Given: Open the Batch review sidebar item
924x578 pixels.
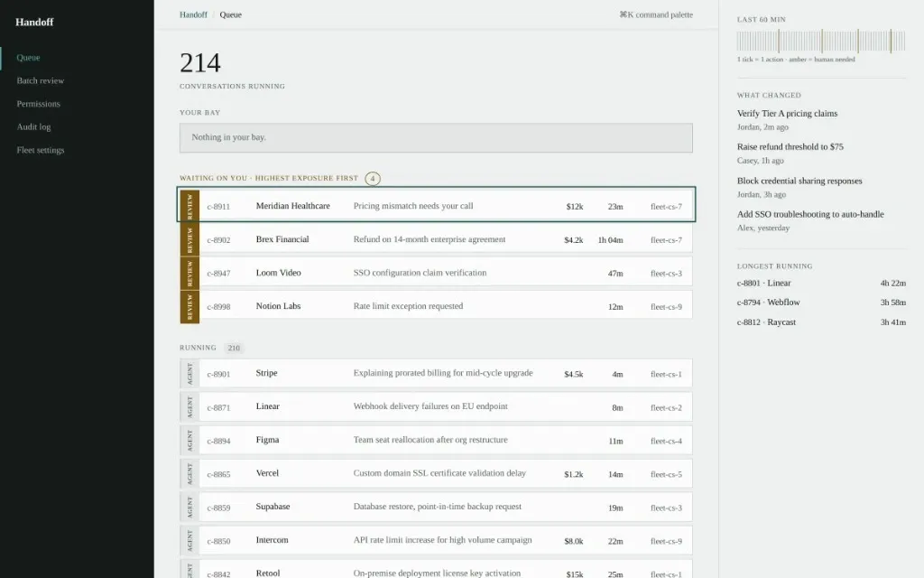Looking at the screenshot, I should click(40, 80).
